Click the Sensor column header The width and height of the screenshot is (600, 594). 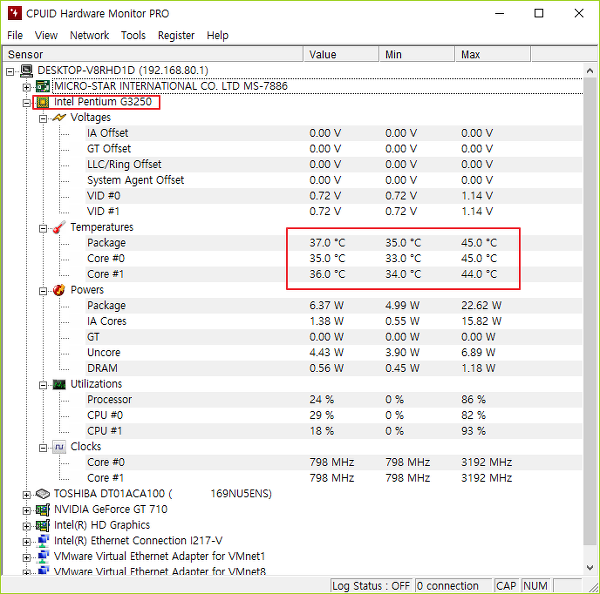click(x=153, y=54)
